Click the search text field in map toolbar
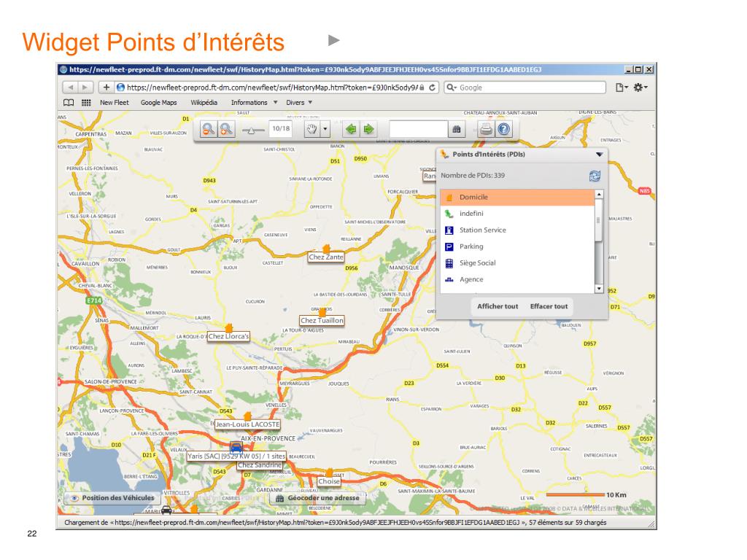Screen dimensions: 747x560 tap(419, 129)
